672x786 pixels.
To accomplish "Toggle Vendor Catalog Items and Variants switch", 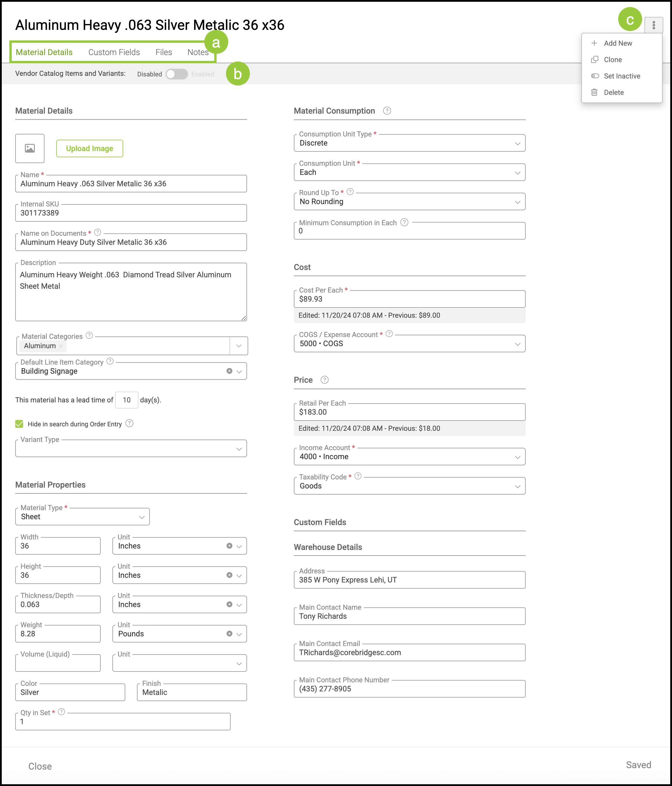I will pos(176,74).
